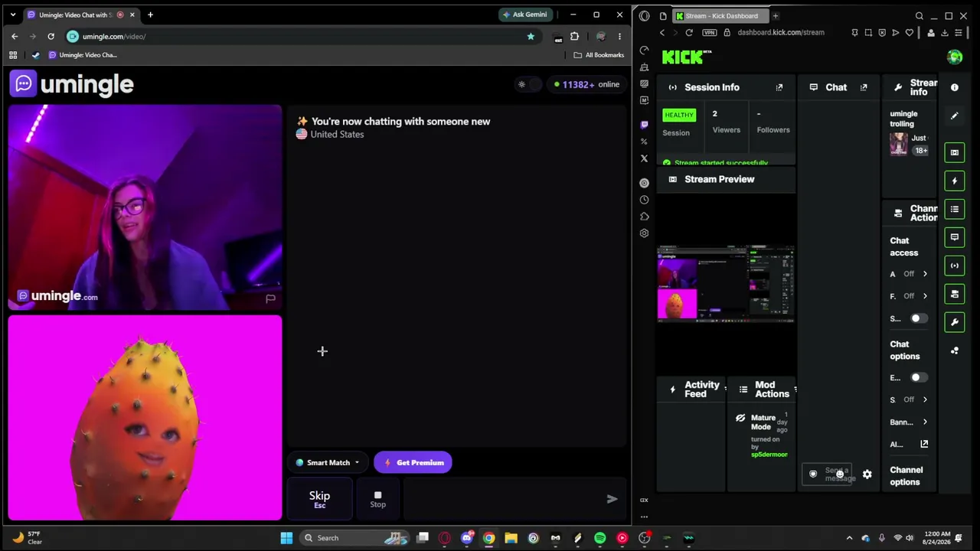
Task: Select the Stream - Kick Dashboard tab
Action: click(720, 15)
